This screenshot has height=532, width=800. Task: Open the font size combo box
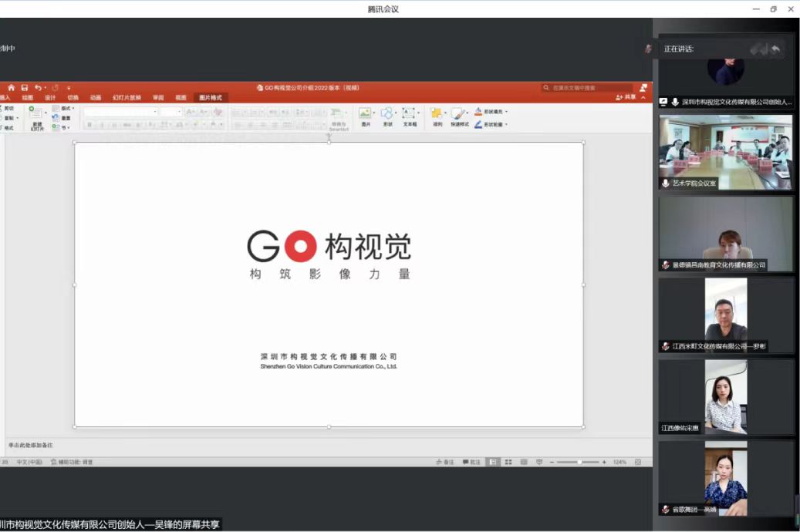(x=170, y=112)
